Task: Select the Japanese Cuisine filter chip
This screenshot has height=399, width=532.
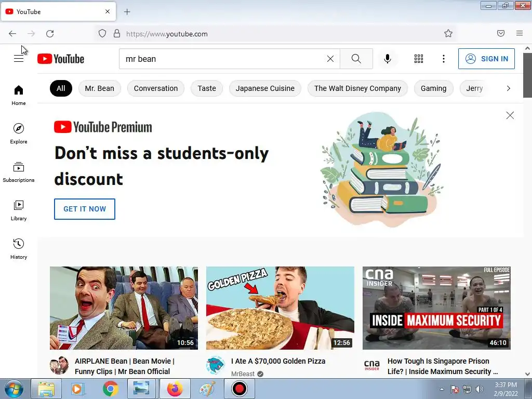Action: tap(265, 88)
